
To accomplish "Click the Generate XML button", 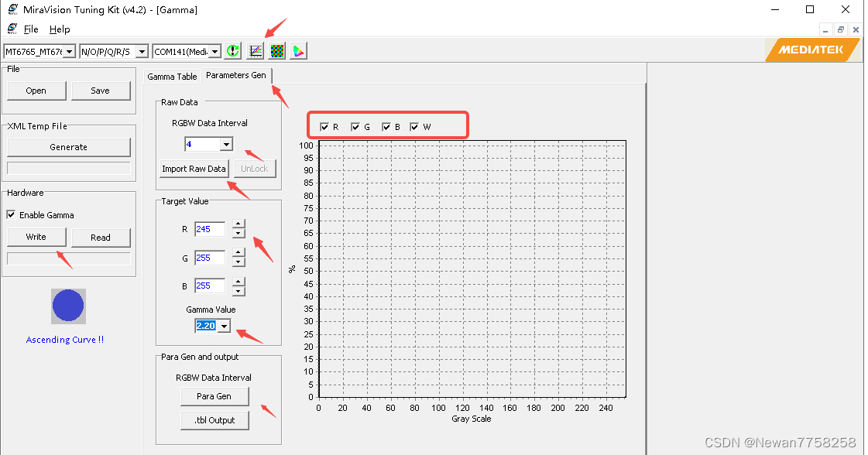I will 69,147.
